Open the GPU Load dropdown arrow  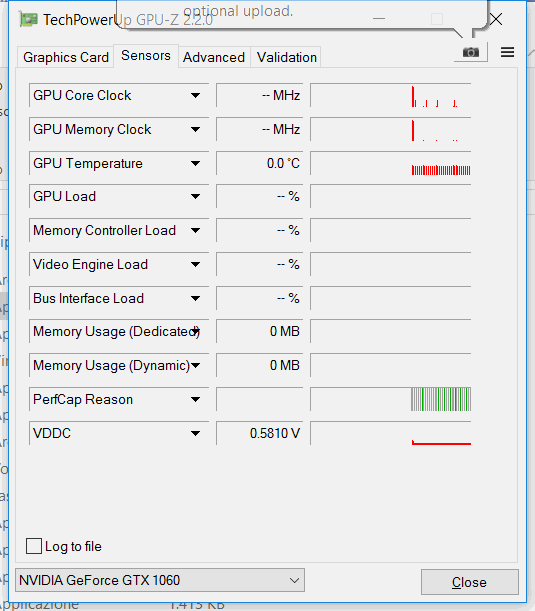(x=196, y=196)
